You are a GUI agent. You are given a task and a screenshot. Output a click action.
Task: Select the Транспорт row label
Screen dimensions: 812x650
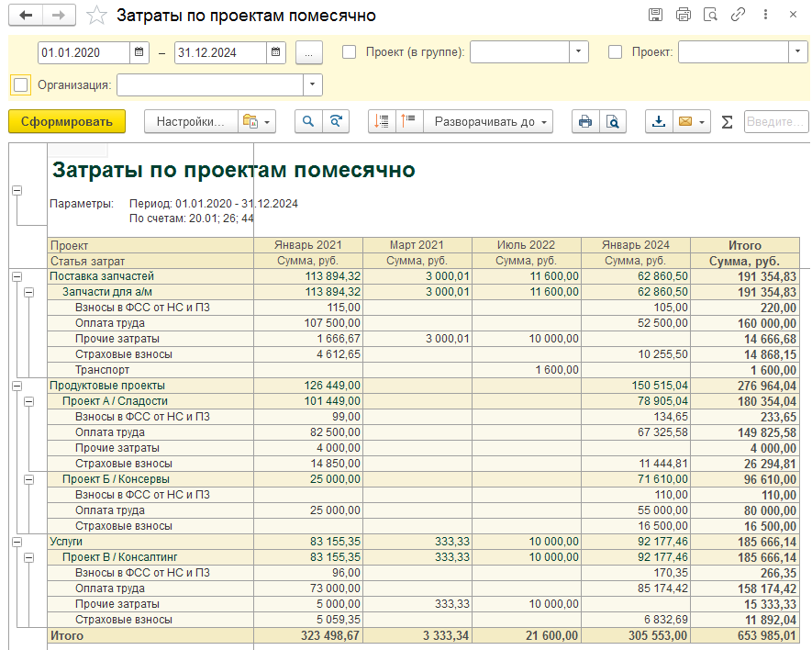(102, 370)
